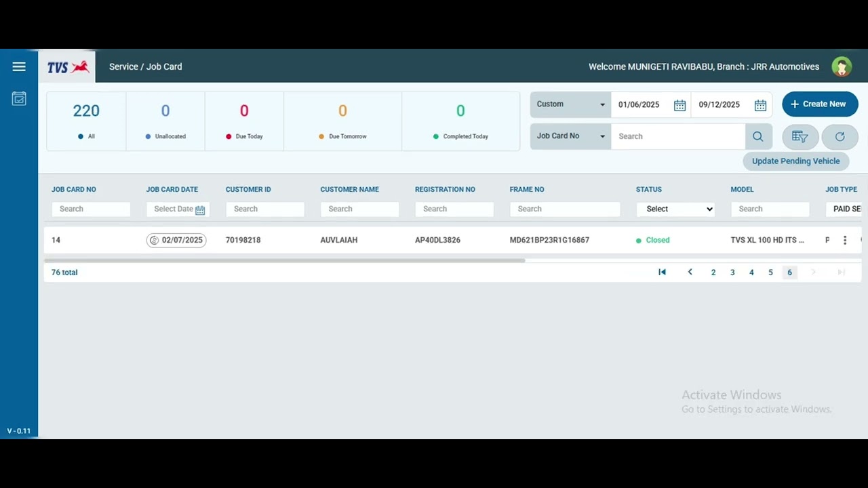Click the 01/06/2025 start date field
This screenshot has width=868, height=488.
click(x=639, y=105)
